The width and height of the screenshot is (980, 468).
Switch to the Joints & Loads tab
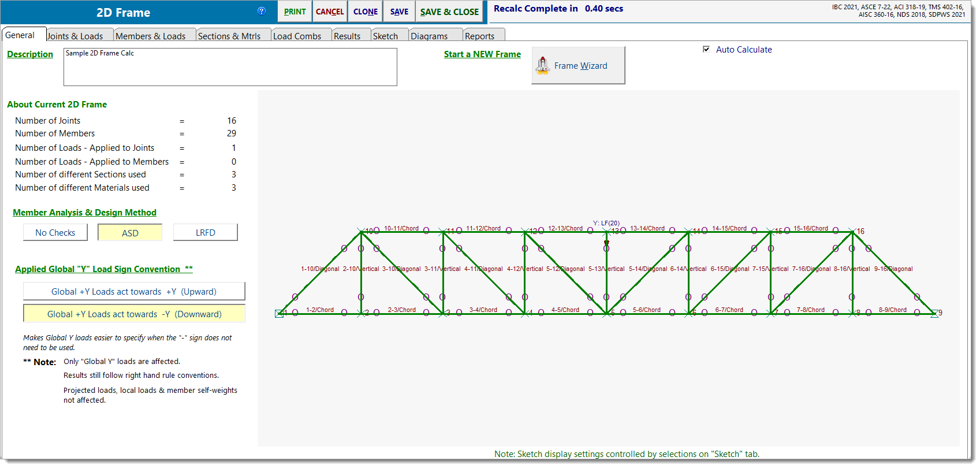point(75,36)
